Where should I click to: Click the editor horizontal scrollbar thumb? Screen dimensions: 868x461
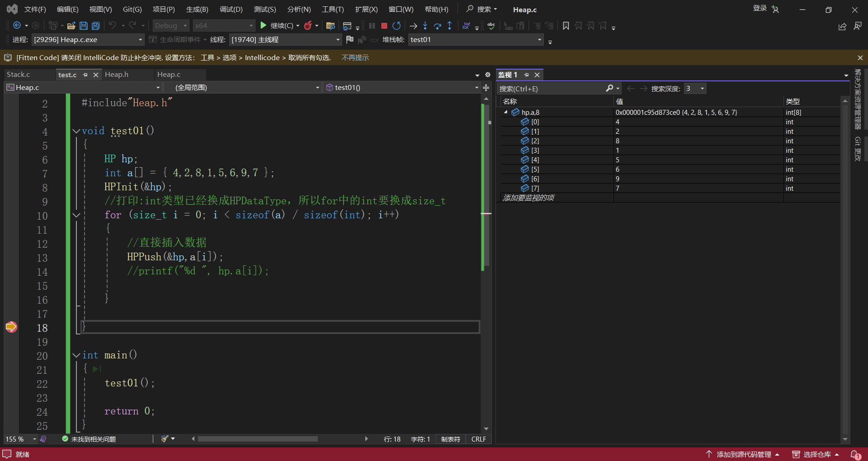(x=258, y=439)
